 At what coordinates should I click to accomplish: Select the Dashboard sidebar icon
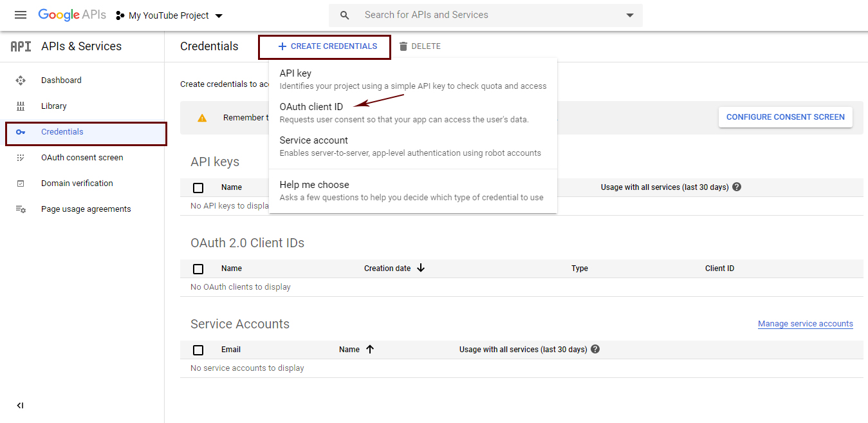tap(23, 80)
